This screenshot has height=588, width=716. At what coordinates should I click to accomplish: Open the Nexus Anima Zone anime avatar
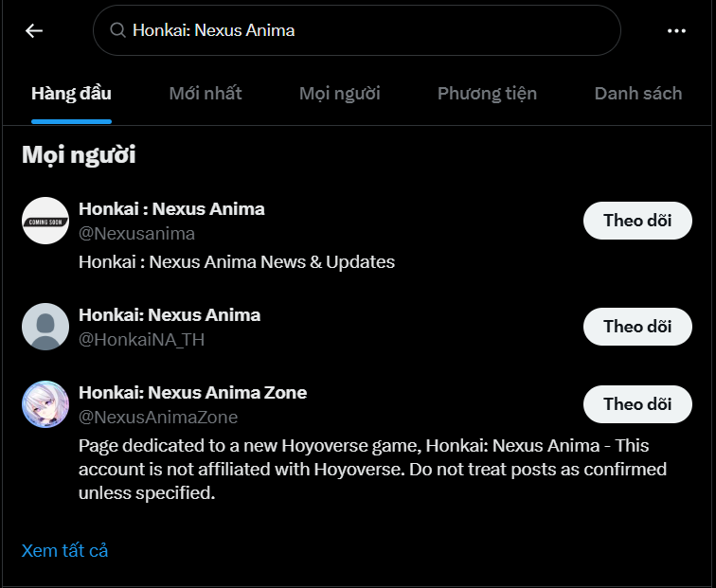click(x=45, y=404)
